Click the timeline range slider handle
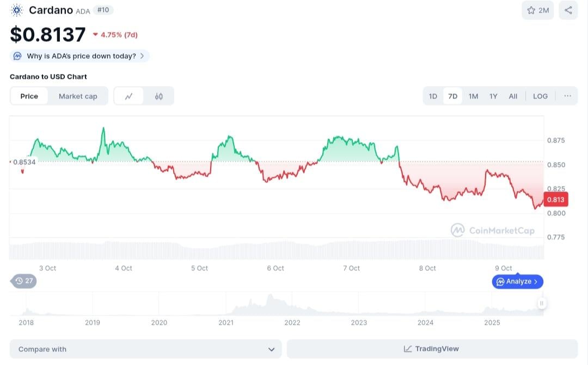 [542, 303]
